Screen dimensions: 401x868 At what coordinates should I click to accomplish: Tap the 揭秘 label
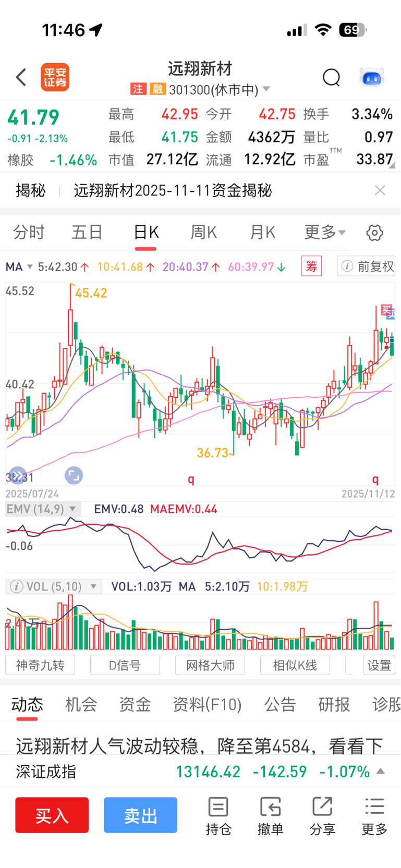(x=31, y=190)
